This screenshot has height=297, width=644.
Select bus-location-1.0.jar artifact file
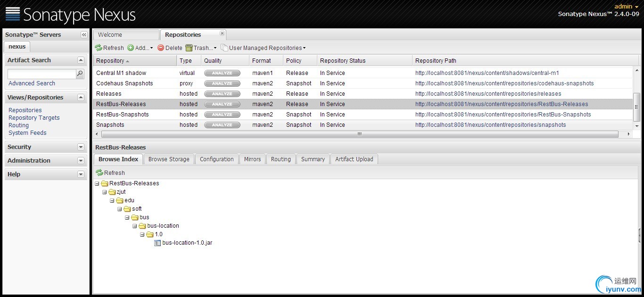click(x=187, y=243)
